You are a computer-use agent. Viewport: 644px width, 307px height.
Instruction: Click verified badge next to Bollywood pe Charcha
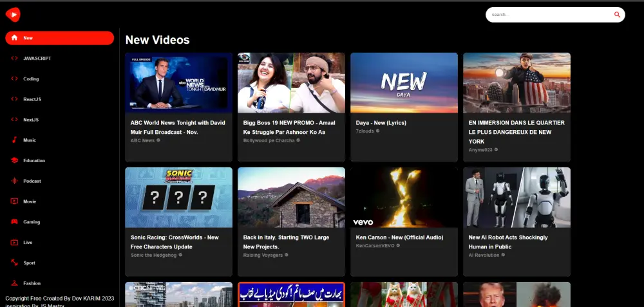pyautogui.click(x=298, y=140)
